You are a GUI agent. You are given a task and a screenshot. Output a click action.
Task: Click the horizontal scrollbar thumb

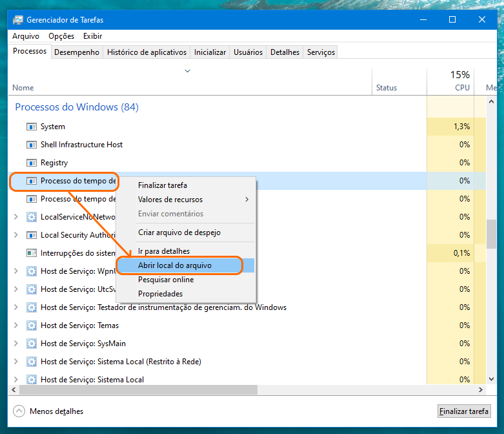[x=138, y=390]
